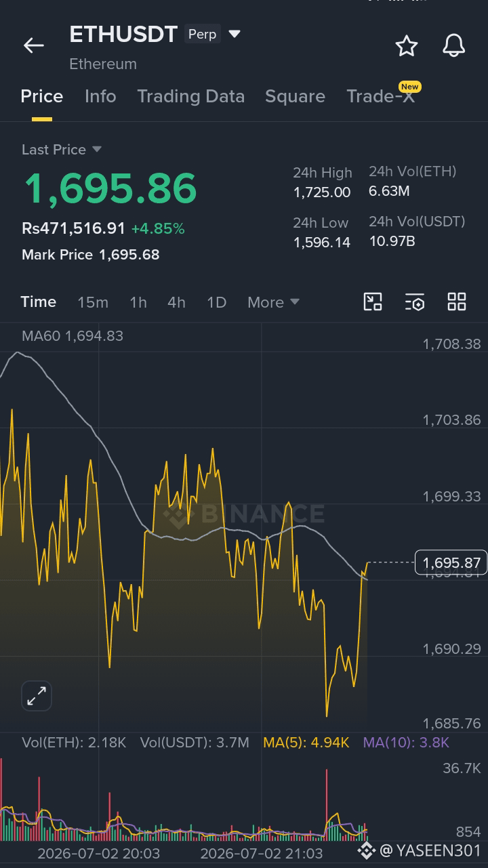Viewport: 488px width, 868px height.
Task: Switch to the Price tab
Action: coord(42,96)
